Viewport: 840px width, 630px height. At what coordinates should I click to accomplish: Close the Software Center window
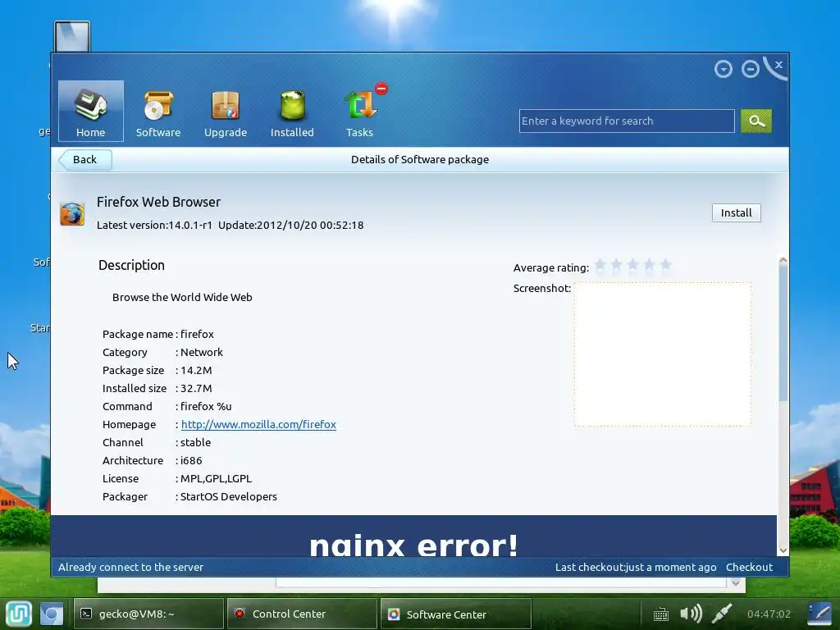click(x=778, y=65)
